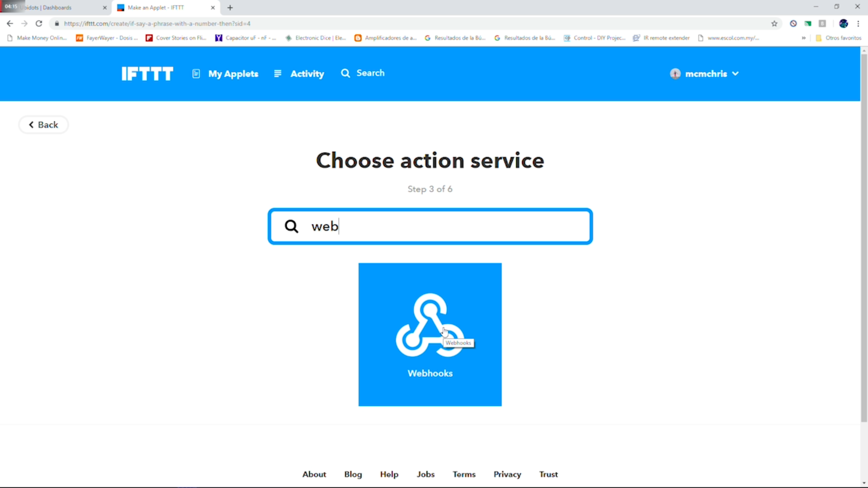Open the Privacy footer link
The width and height of the screenshot is (868, 488).
507,474
